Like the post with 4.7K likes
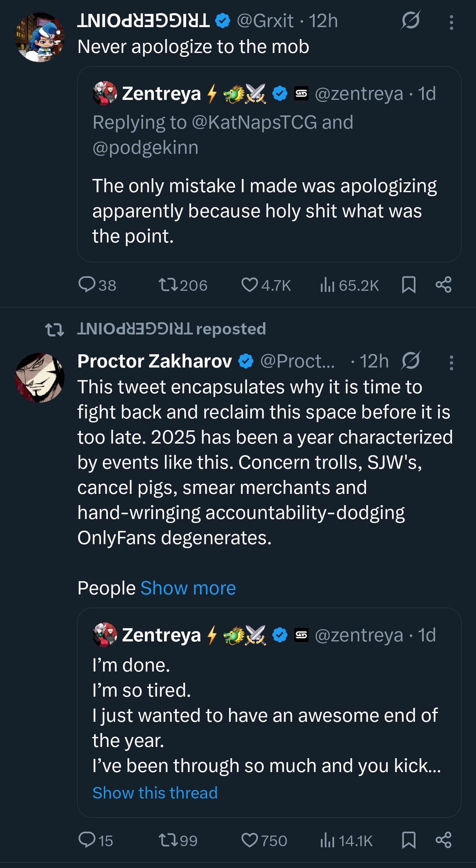The image size is (476, 868). coord(250,285)
